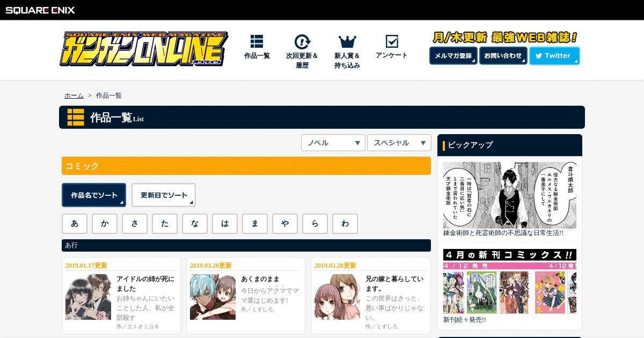Viewport: 644px width, 338px height.
Task: Jump to ま row filter
Action: click(255, 224)
